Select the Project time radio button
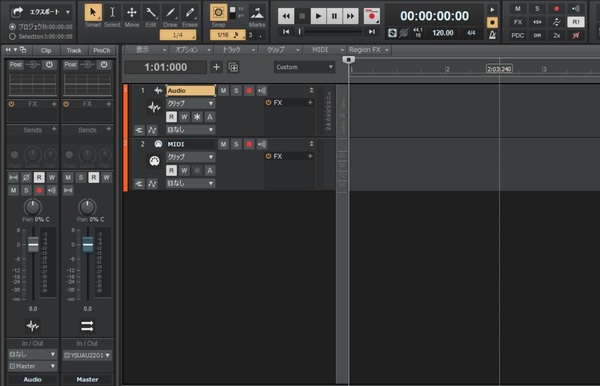This screenshot has height=386, width=600. [x=12, y=27]
